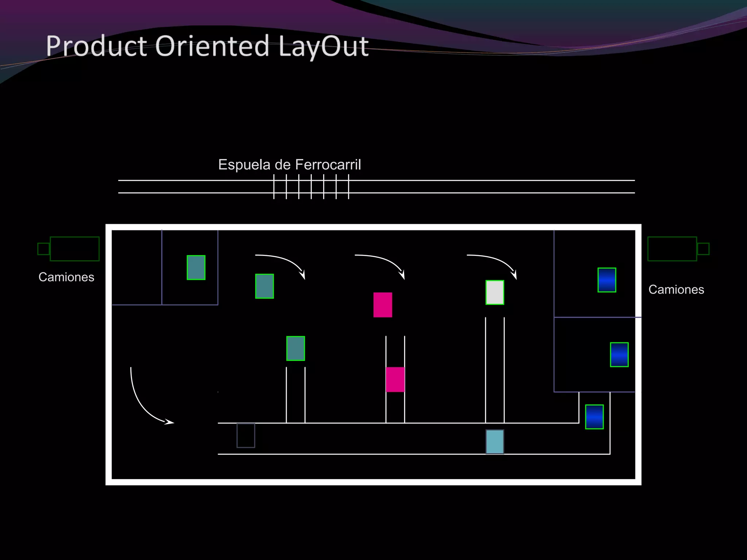Select the white rectangle under third arrow
The width and height of the screenshot is (747, 560).
[x=495, y=292]
